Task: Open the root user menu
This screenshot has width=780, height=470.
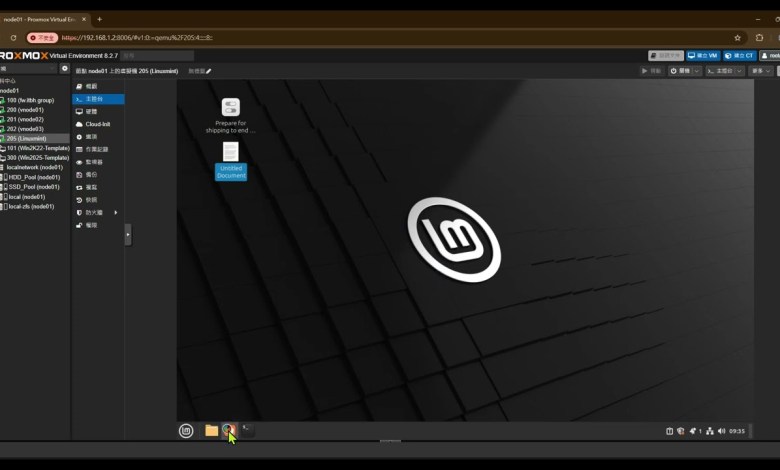Action: pyautogui.click(x=770, y=56)
